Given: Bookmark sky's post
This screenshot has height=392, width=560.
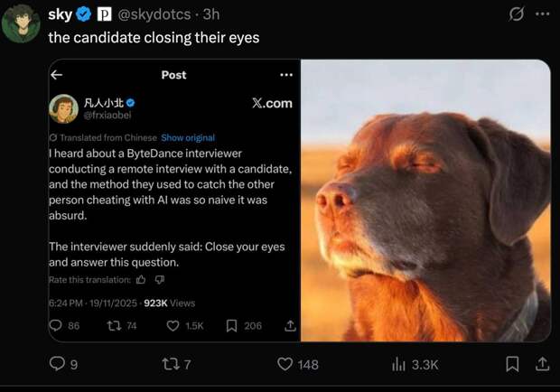Looking at the screenshot, I should click(512, 364).
